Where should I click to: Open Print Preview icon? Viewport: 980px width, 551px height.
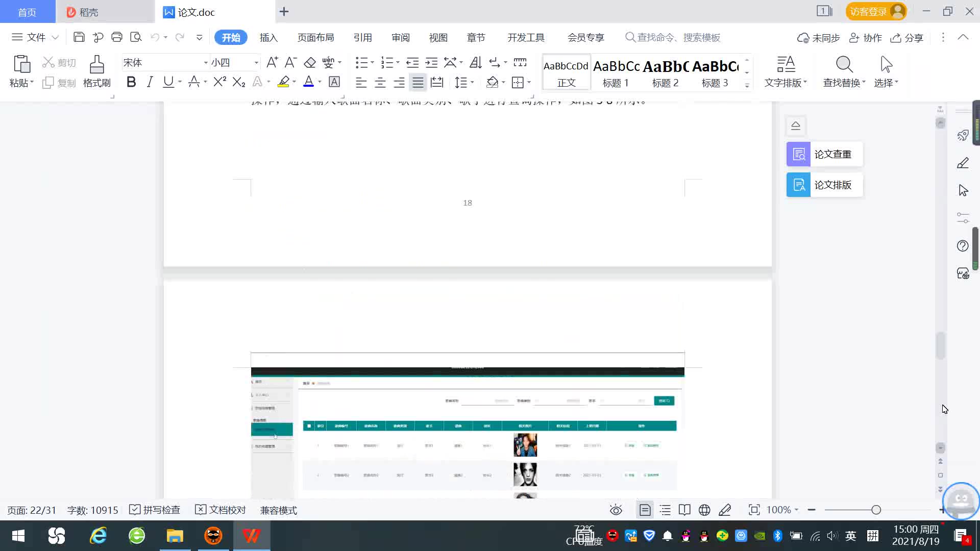point(136,37)
